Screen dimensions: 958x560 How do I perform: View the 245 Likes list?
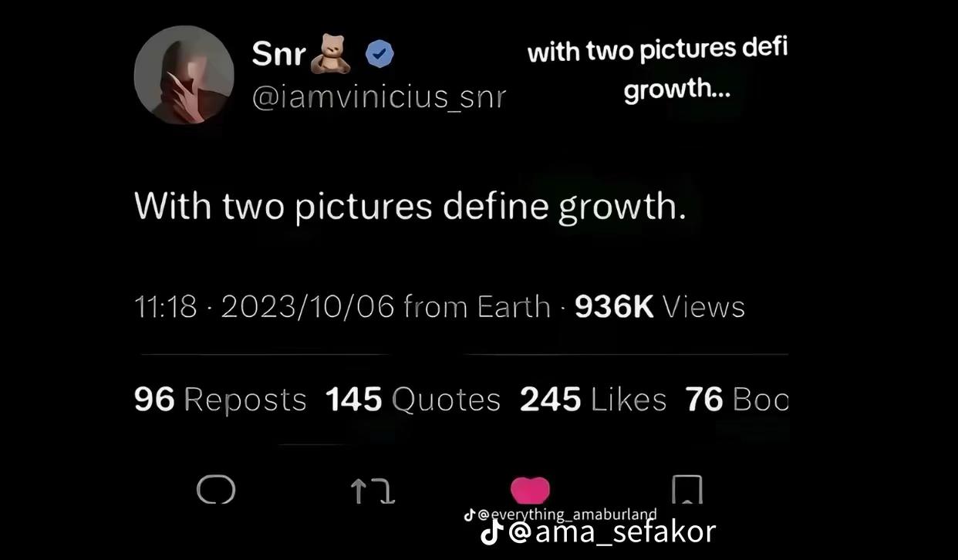pos(593,400)
